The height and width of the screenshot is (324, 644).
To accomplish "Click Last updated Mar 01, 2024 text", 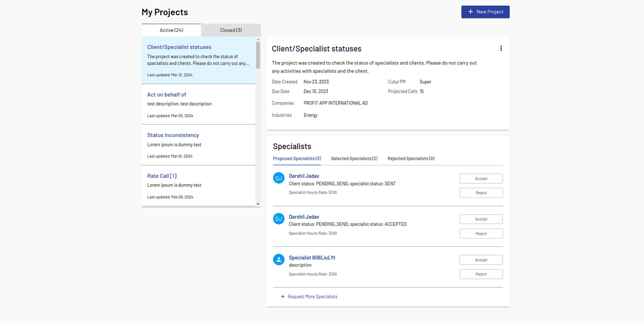I will point(169,156).
